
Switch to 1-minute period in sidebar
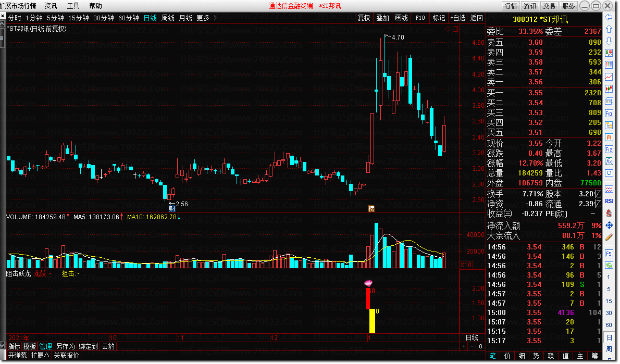pos(609,277)
